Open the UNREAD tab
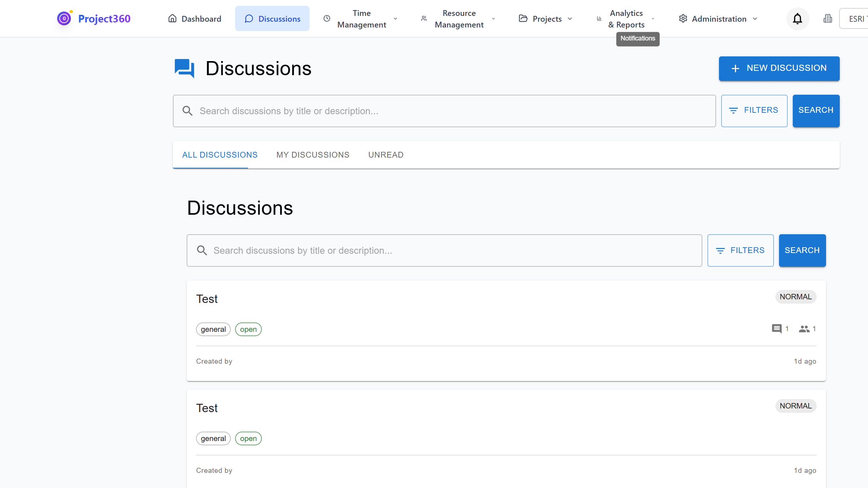This screenshot has width=868, height=488. tap(386, 155)
